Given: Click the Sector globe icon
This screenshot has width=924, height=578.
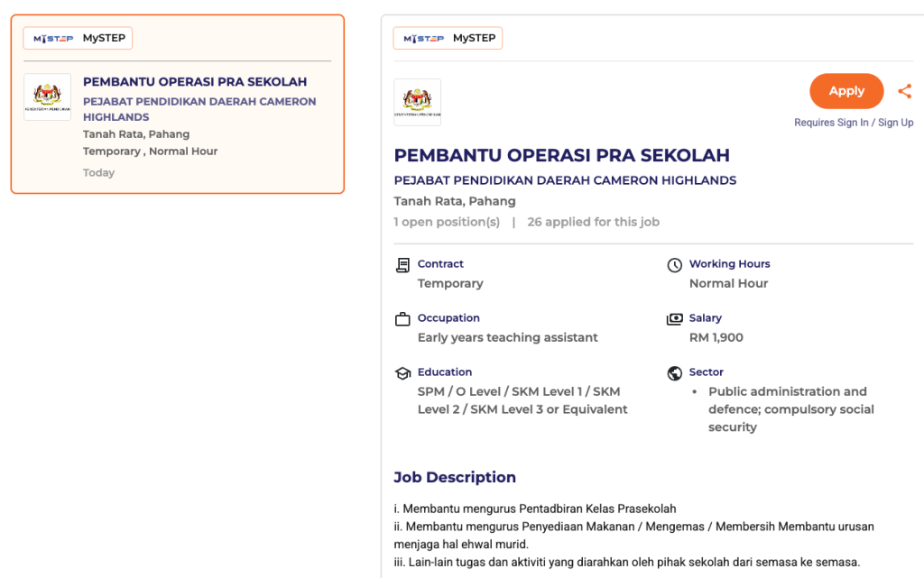Looking at the screenshot, I should click(x=674, y=373).
